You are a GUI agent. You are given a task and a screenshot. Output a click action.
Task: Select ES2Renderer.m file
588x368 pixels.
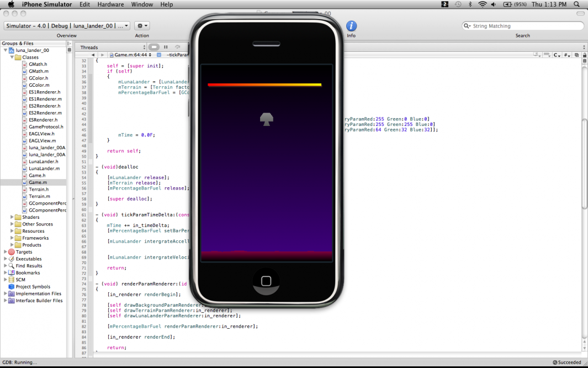45,113
